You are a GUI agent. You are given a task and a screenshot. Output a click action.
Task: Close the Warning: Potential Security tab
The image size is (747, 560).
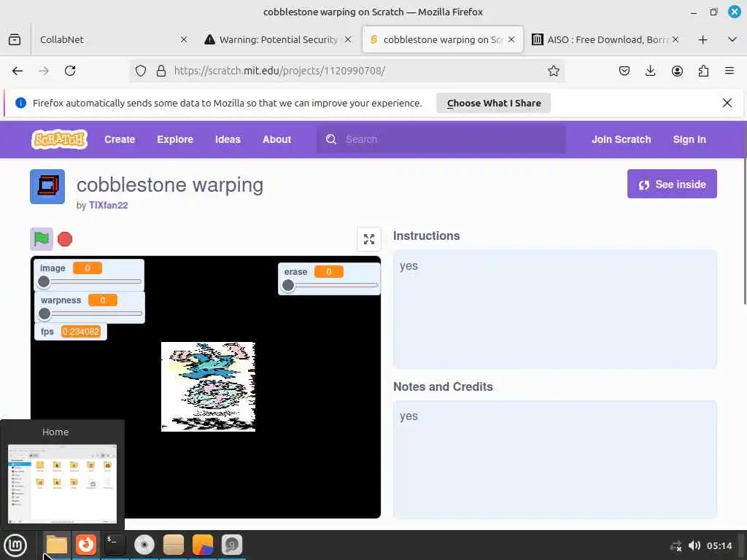click(348, 39)
